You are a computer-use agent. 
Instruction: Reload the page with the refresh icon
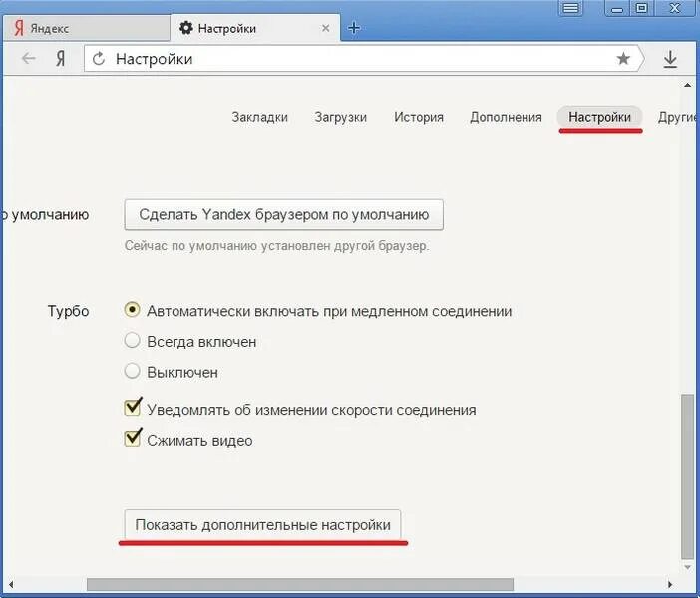(99, 59)
